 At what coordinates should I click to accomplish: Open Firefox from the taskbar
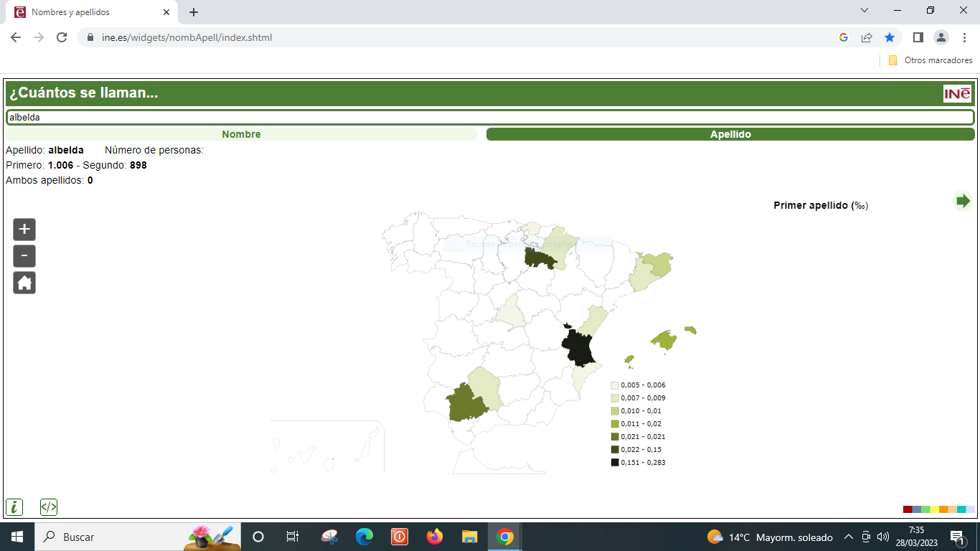tap(434, 537)
